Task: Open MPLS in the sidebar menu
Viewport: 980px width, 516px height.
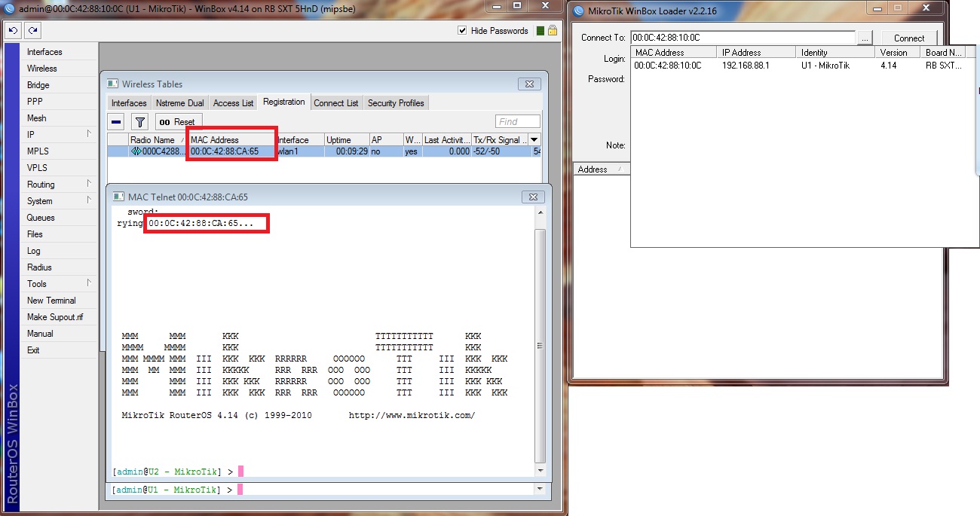Action: [x=59, y=151]
